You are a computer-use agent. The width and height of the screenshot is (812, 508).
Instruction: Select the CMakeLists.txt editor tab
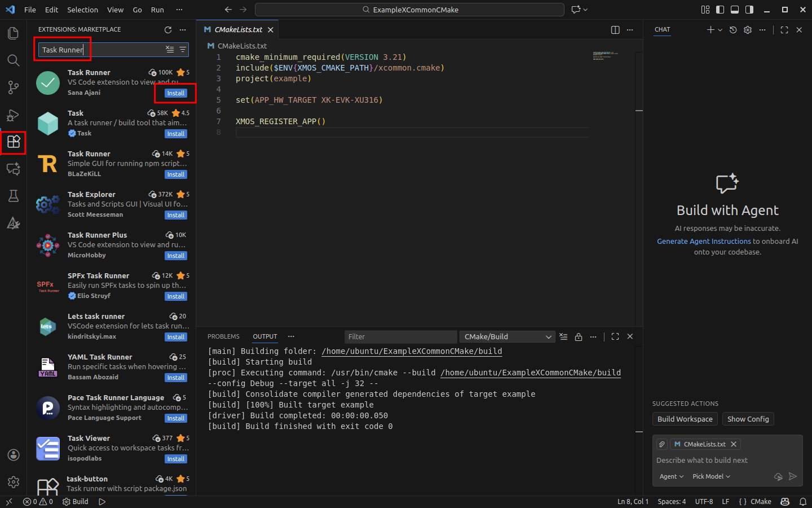pyautogui.click(x=238, y=29)
